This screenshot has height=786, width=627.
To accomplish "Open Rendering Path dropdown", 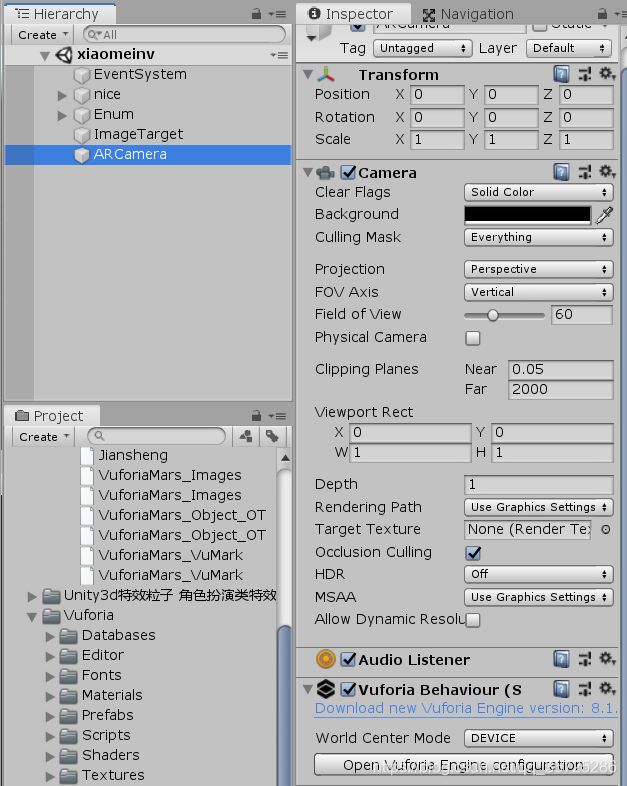I will [539, 507].
